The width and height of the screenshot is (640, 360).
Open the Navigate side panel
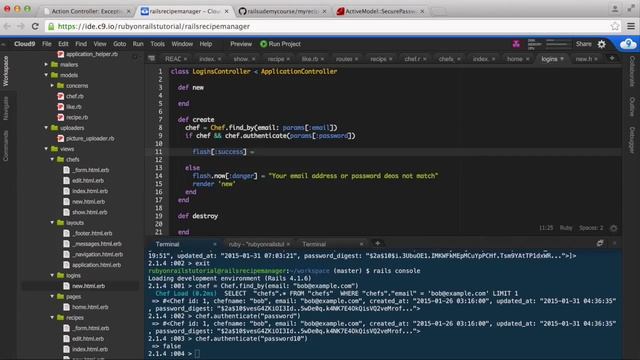point(6,108)
